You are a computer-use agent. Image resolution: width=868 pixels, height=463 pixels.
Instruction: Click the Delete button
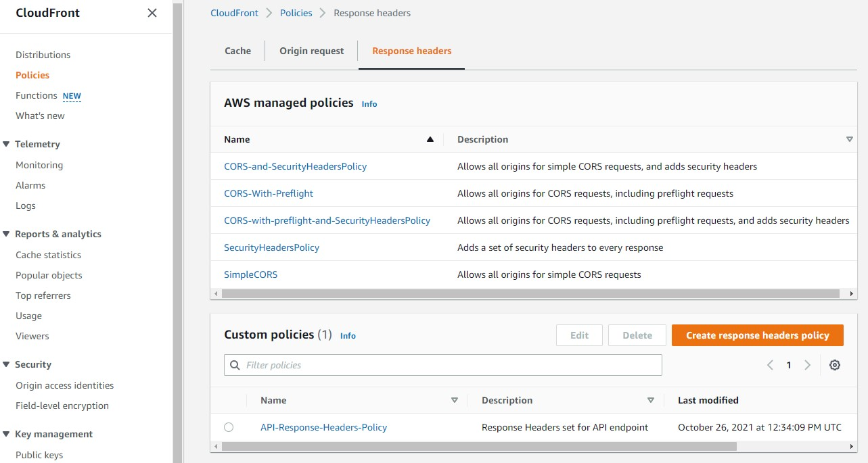(637, 335)
